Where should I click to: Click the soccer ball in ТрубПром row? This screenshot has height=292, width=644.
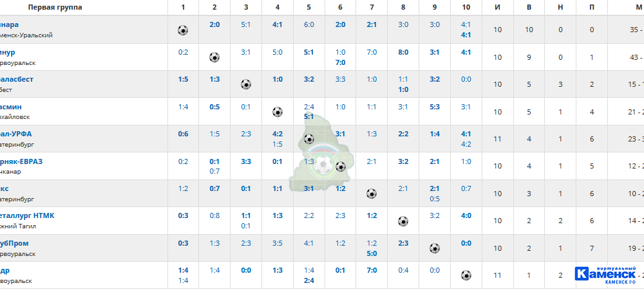point(435,248)
